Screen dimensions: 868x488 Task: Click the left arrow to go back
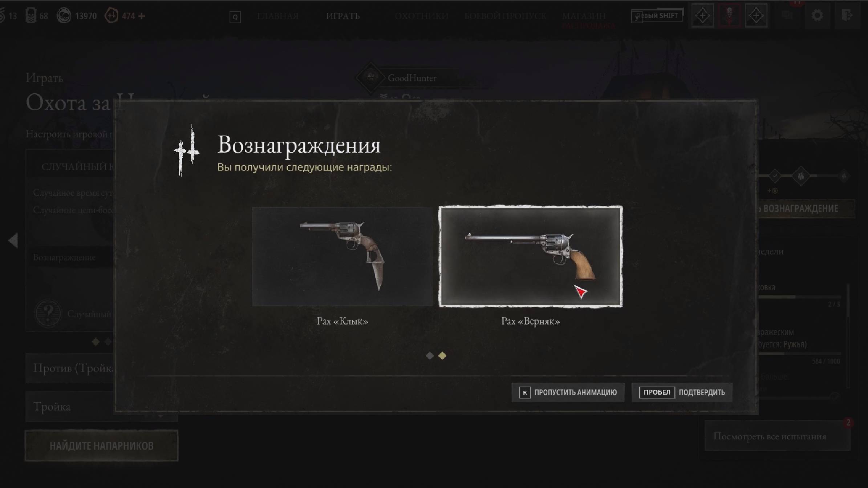[13, 240]
